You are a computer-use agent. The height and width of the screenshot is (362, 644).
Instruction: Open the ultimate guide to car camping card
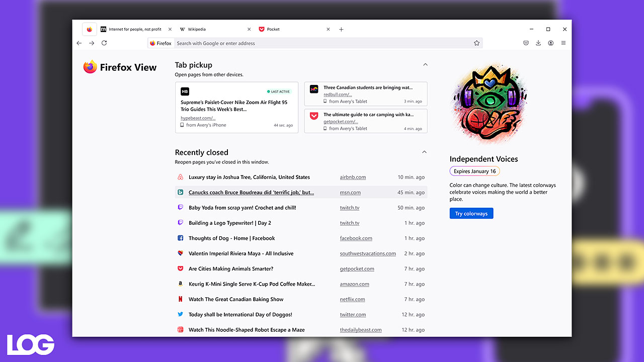click(x=366, y=121)
